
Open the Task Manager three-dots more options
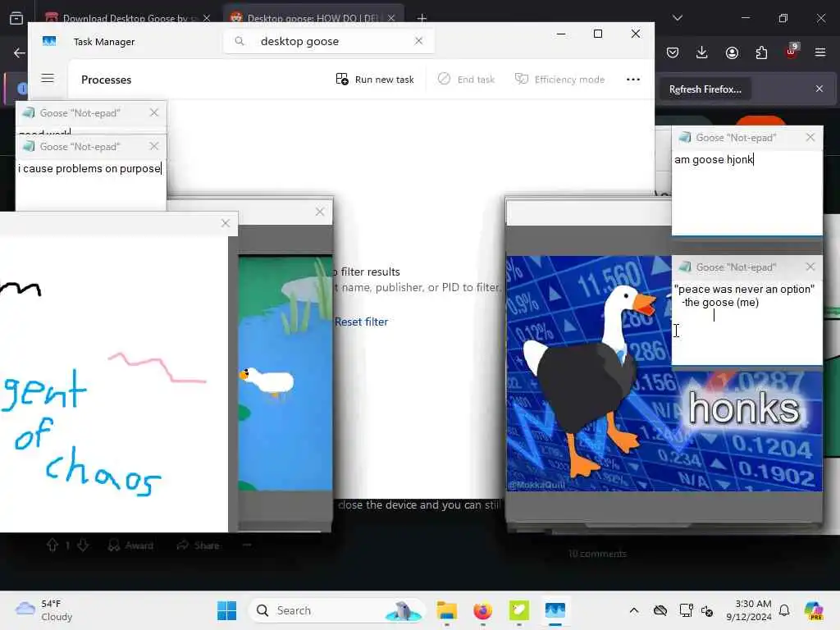633,80
